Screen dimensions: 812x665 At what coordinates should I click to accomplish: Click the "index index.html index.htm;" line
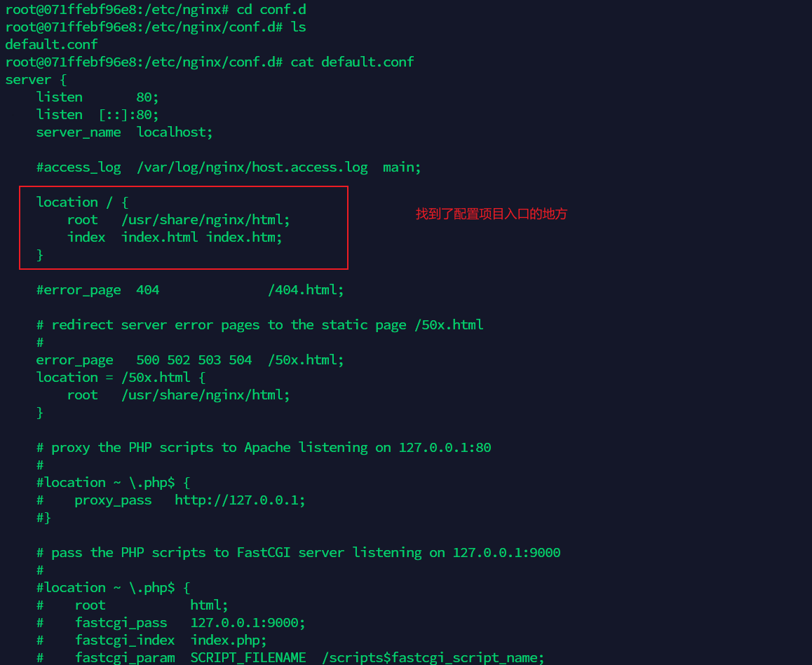pyautogui.click(x=175, y=238)
